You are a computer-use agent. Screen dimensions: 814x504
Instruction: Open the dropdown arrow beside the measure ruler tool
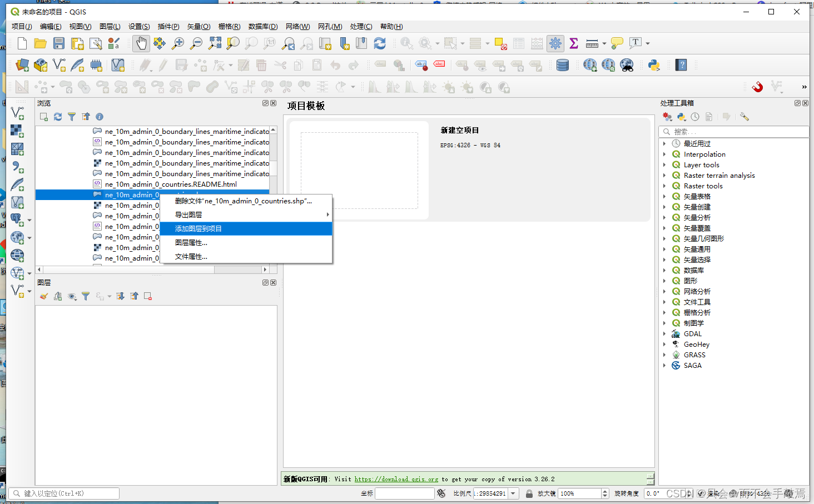click(x=604, y=43)
